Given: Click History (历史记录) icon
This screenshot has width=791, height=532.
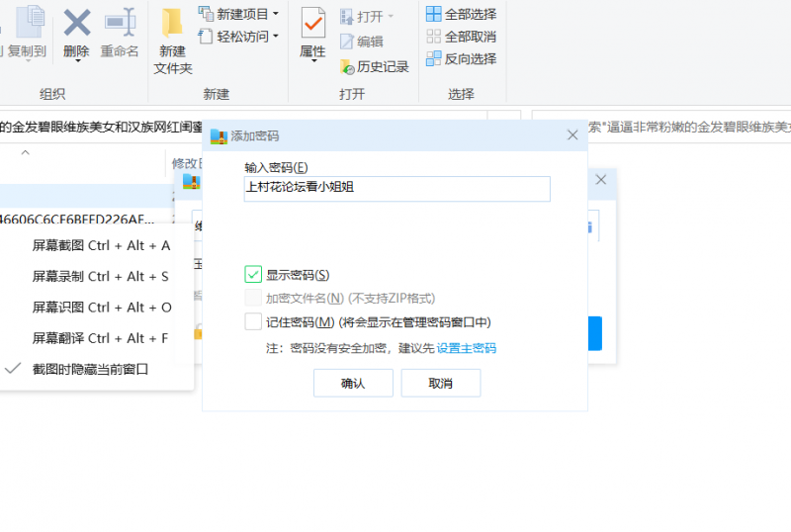Looking at the screenshot, I should click(x=347, y=67).
